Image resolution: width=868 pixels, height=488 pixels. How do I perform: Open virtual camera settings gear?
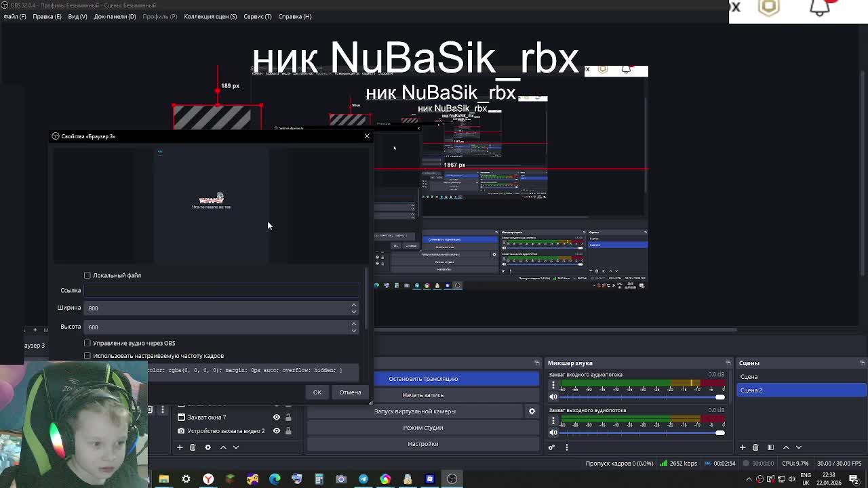pyautogui.click(x=532, y=411)
